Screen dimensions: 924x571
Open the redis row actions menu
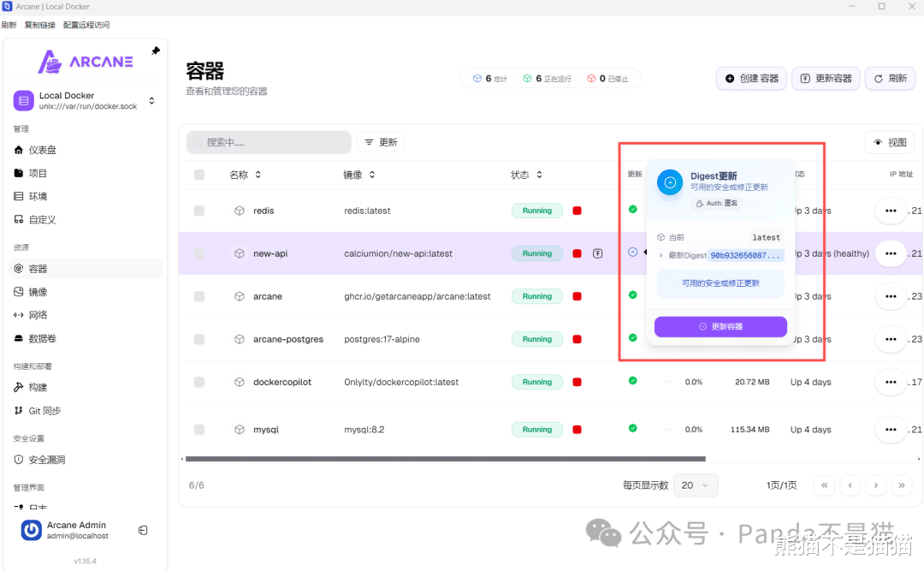click(891, 211)
